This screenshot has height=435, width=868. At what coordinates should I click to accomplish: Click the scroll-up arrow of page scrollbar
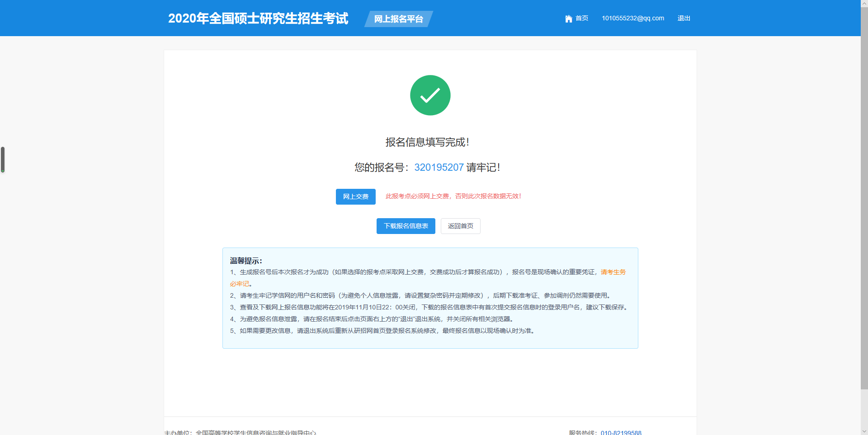864,3
